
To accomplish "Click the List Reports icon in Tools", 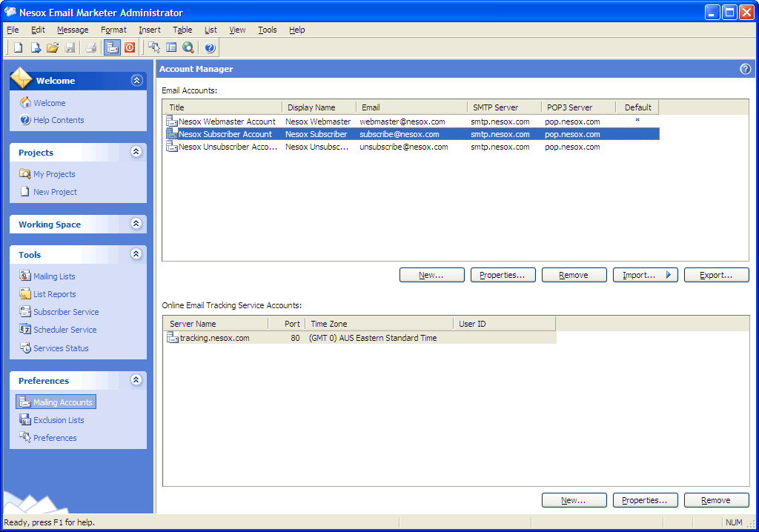I will 25,294.
